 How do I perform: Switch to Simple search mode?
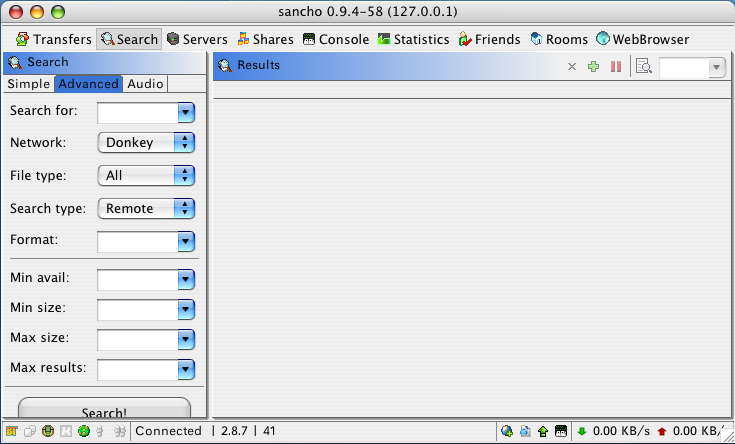(x=29, y=84)
